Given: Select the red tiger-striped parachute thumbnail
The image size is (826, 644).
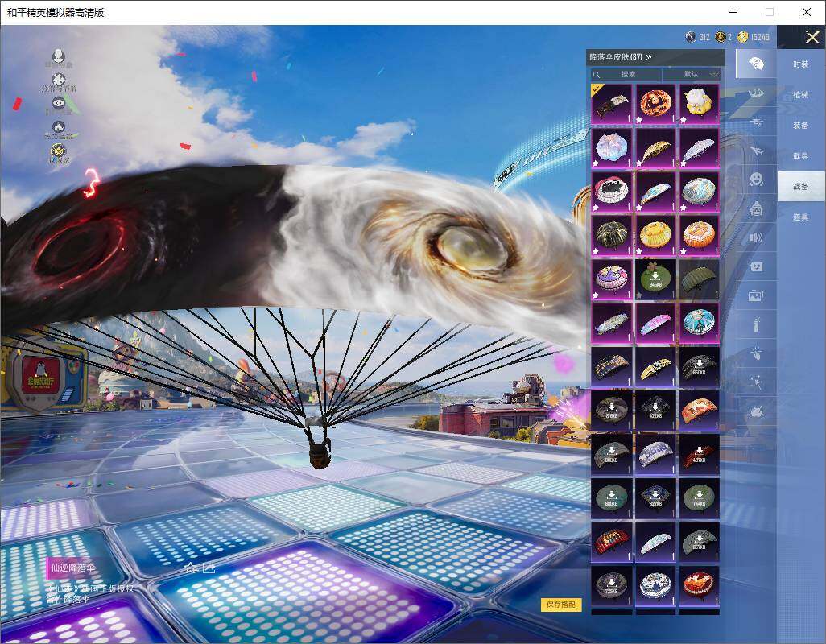Looking at the screenshot, I should (612, 541).
